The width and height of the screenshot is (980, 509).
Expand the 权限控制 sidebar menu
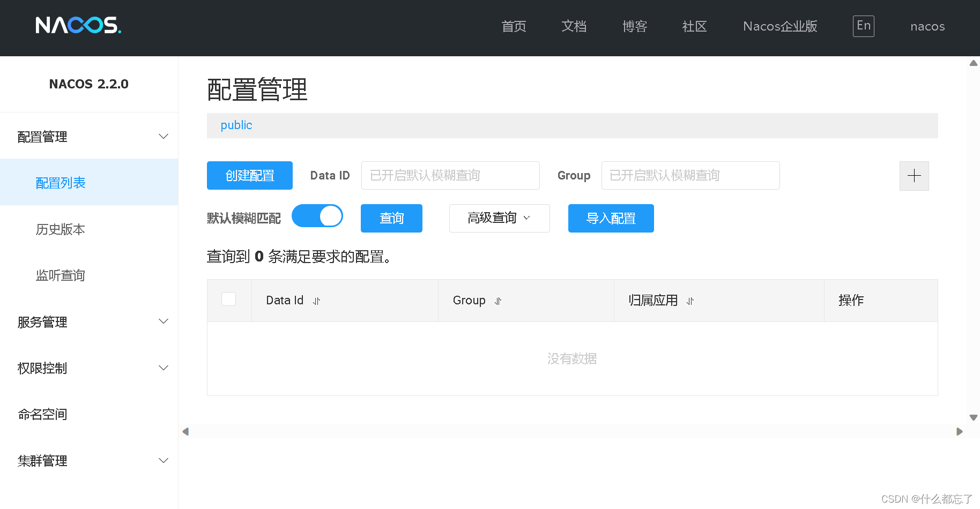(89, 368)
